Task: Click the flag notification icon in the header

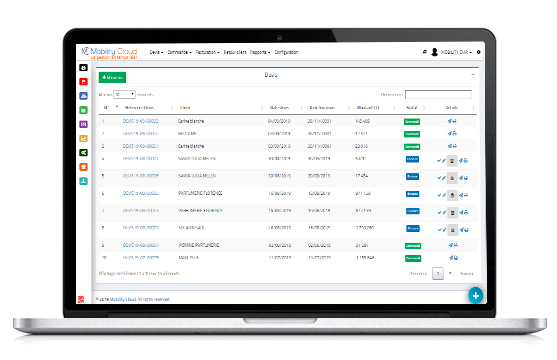Action: click(x=424, y=52)
